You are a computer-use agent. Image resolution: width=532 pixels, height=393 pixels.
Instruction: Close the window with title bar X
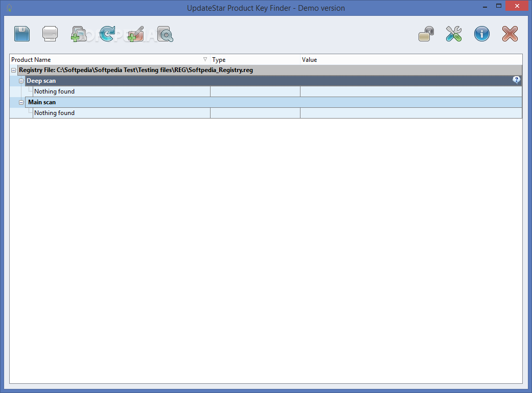point(517,6)
